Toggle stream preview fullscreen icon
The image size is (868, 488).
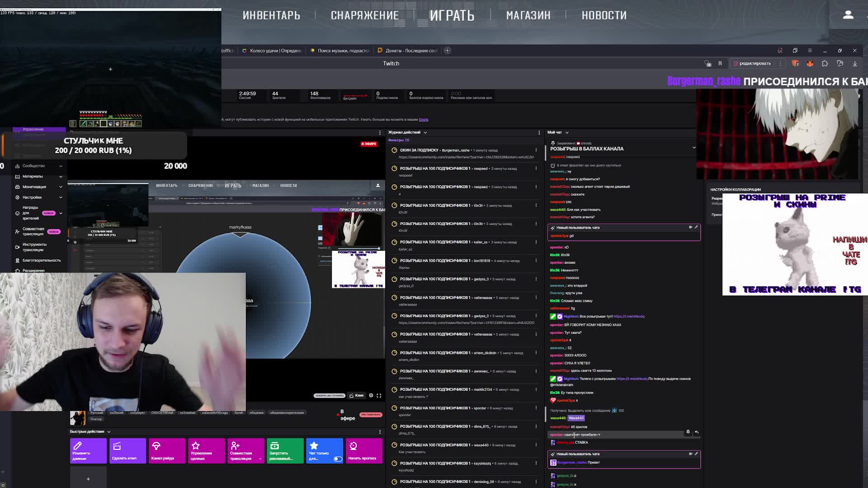379,395
